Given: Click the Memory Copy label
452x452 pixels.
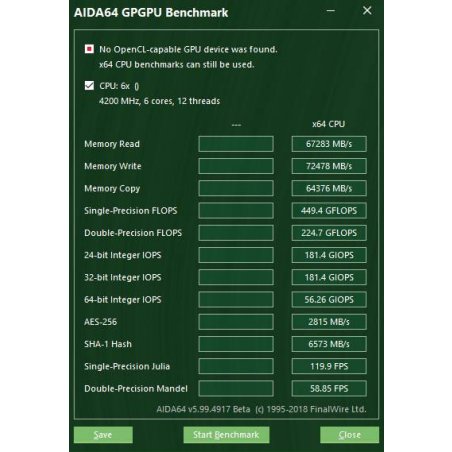Looking at the screenshot, I should tap(112, 189).
